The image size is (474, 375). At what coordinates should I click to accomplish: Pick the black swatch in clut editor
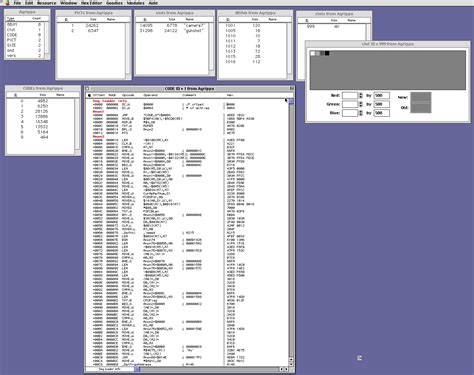coord(327,53)
